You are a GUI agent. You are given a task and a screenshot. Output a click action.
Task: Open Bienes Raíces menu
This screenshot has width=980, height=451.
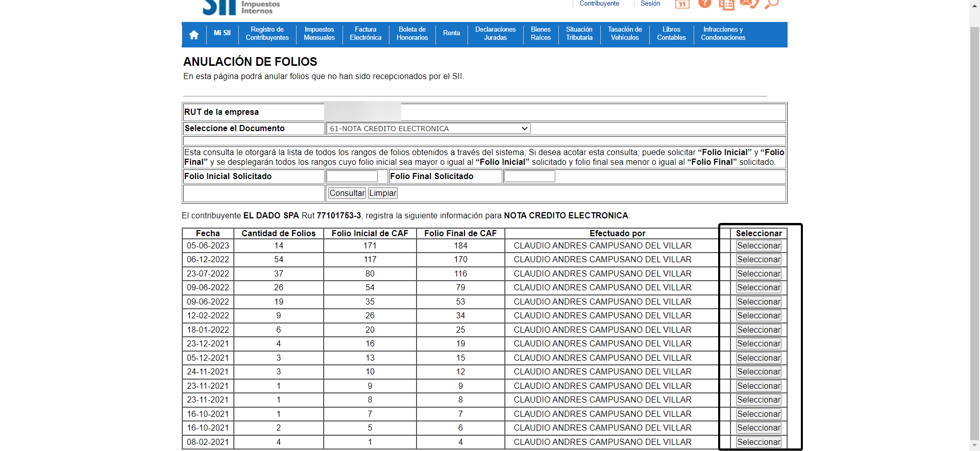pos(541,34)
